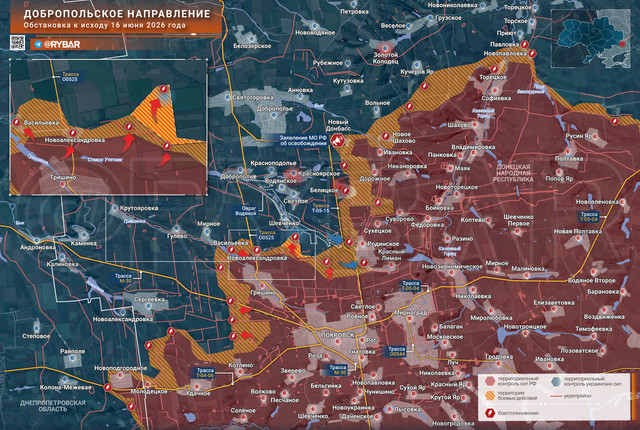Click the Мирноград city label
This screenshot has height=430, width=640.
(411, 313)
